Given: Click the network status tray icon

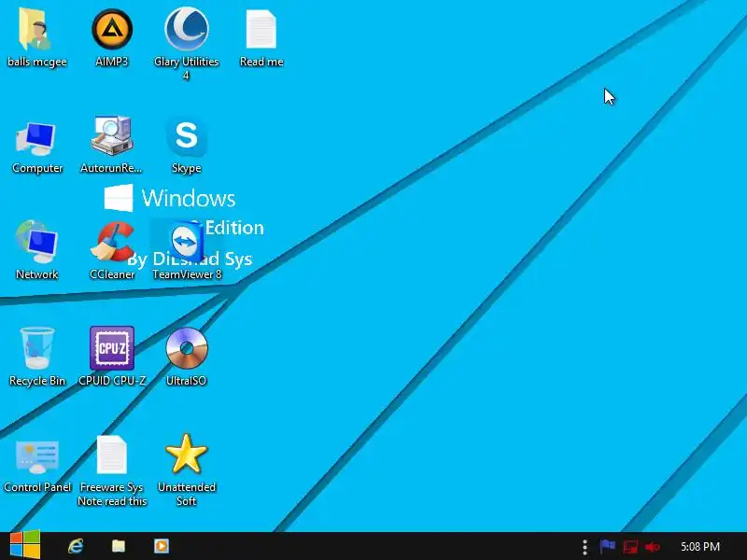Looking at the screenshot, I should (x=630, y=547).
